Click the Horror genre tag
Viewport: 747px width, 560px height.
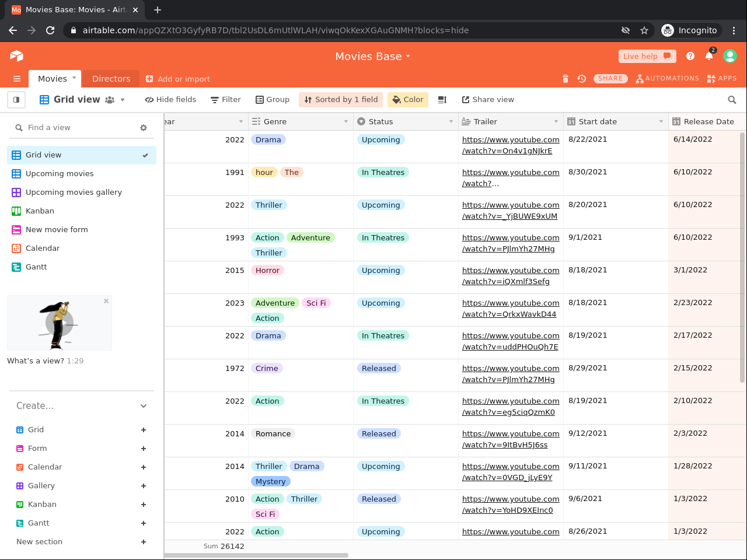[x=267, y=271]
